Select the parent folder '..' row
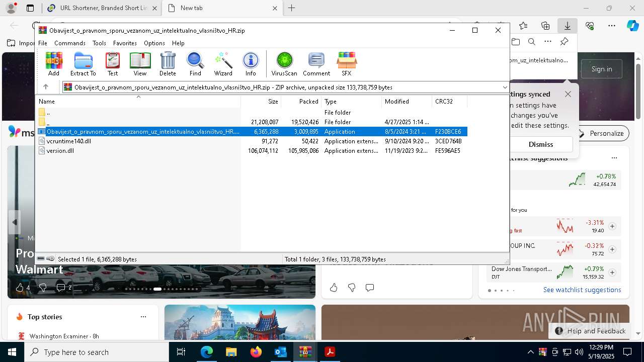 pyautogui.click(x=253, y=113)
